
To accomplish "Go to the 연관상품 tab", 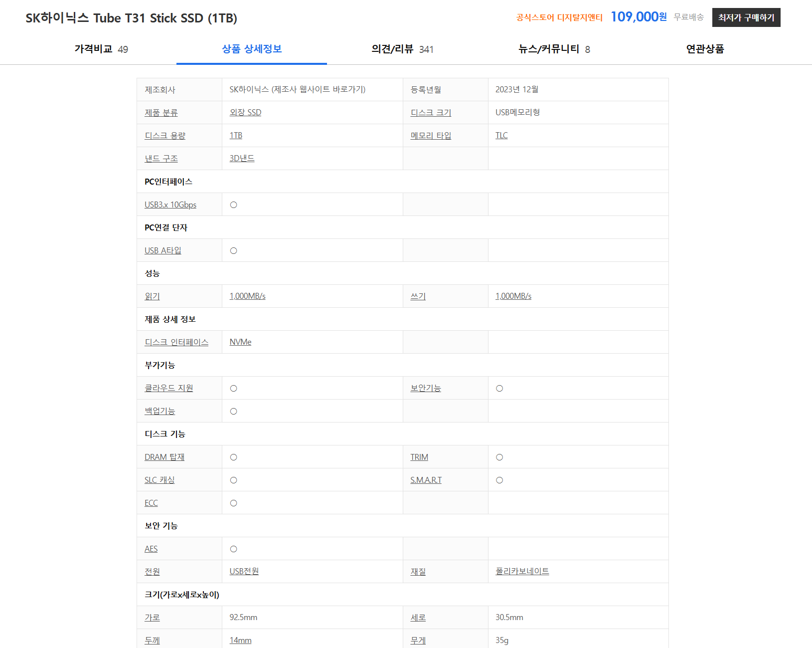I will pyautogui.click(x=705, y=49).
